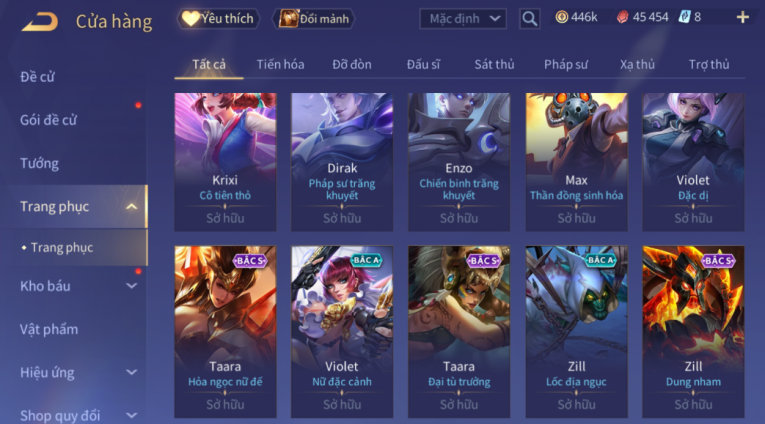
Task: Open the Mặc định sort dropdown
Action: [x=463, y=19]
